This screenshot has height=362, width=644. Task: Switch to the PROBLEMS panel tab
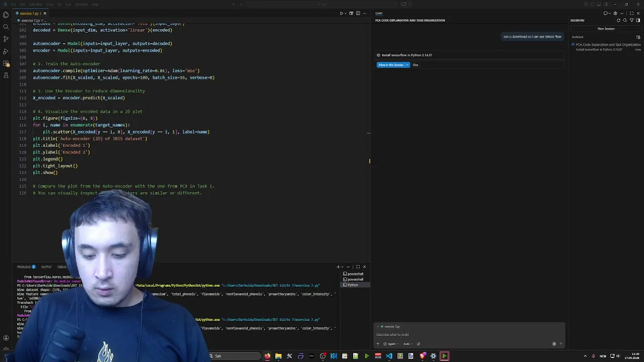tap(26, 267)
